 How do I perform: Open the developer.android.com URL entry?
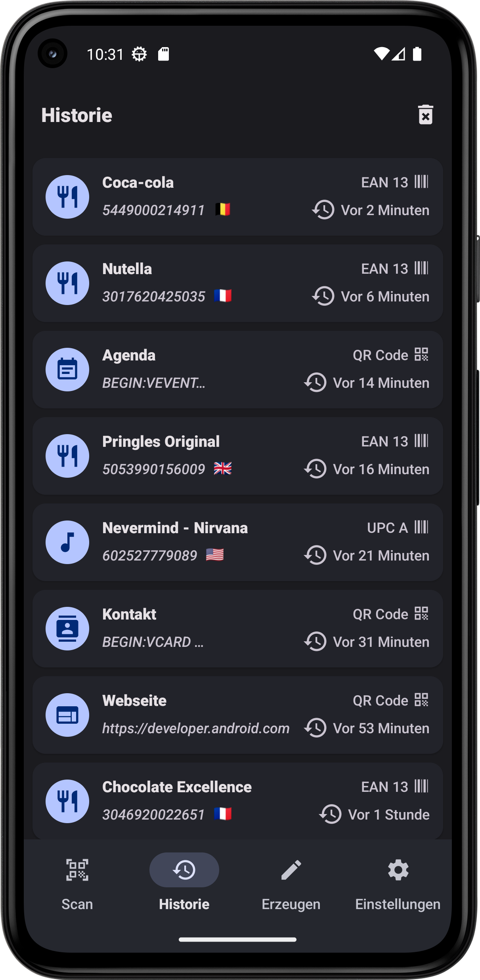196,728
